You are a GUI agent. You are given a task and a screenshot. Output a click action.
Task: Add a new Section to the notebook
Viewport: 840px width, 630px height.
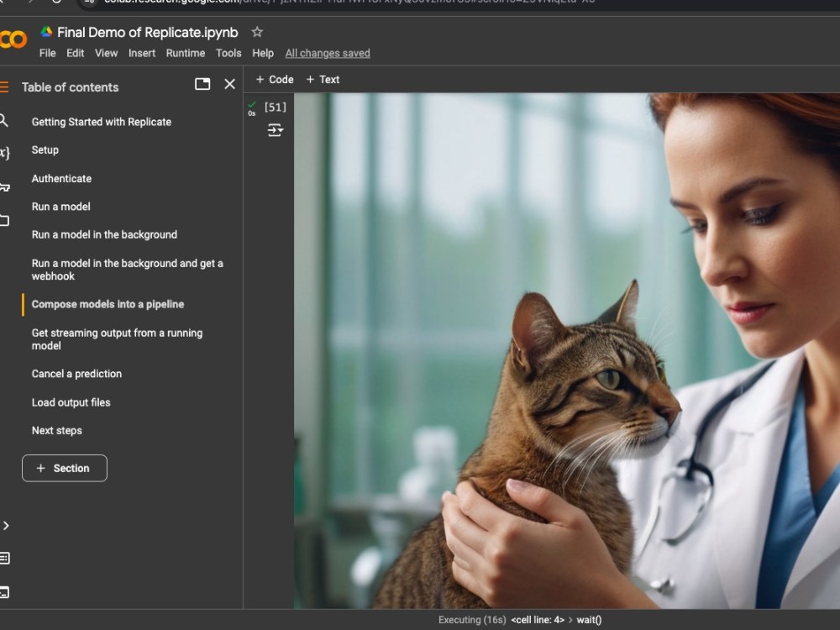64,468
